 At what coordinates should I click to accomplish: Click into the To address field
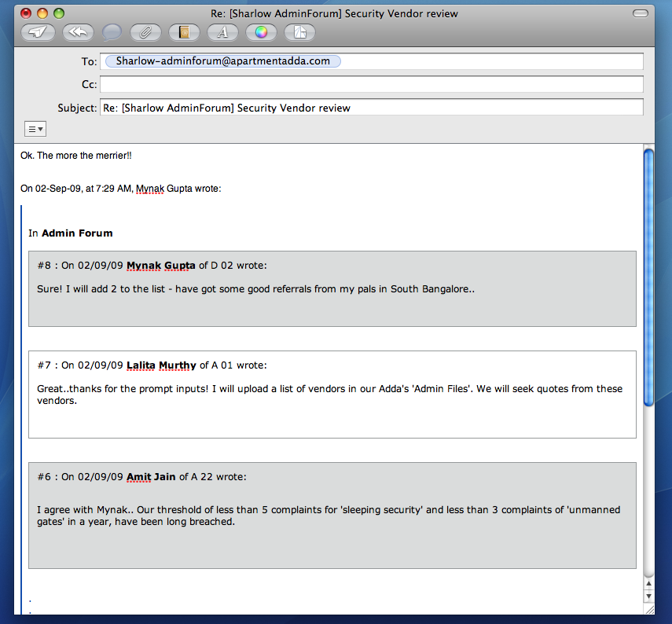372,61
